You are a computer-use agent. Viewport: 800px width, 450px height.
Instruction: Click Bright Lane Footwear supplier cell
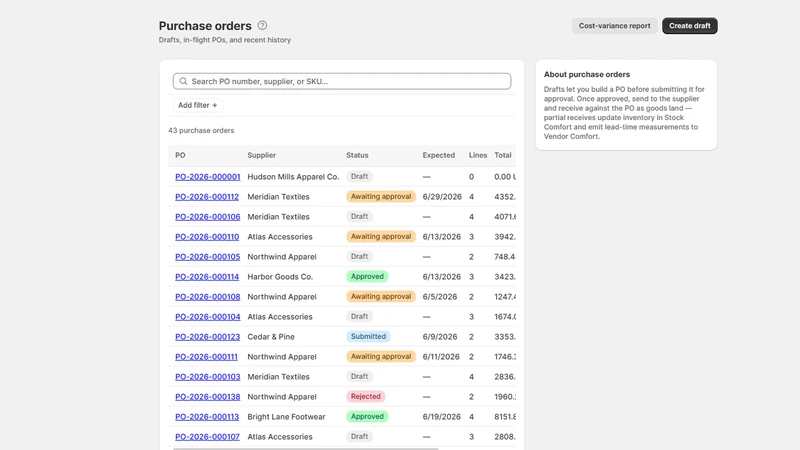pos(286,417)
